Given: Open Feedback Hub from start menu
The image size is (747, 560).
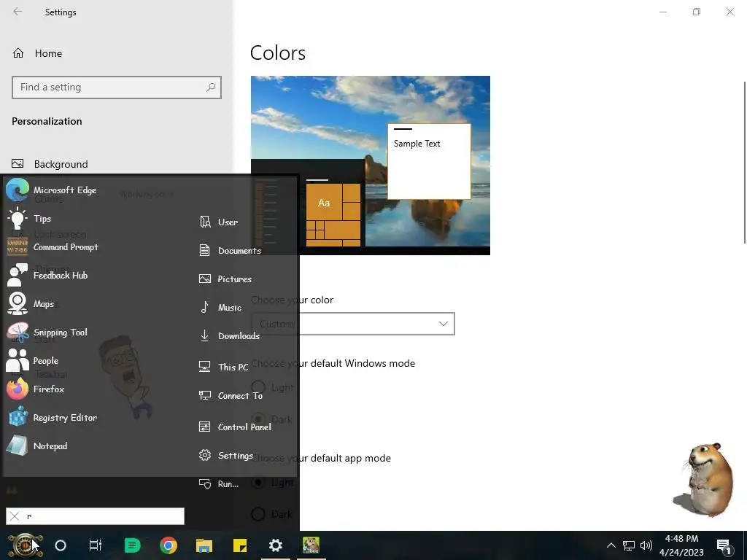Looking at the screenshot, I should point(47,276).
